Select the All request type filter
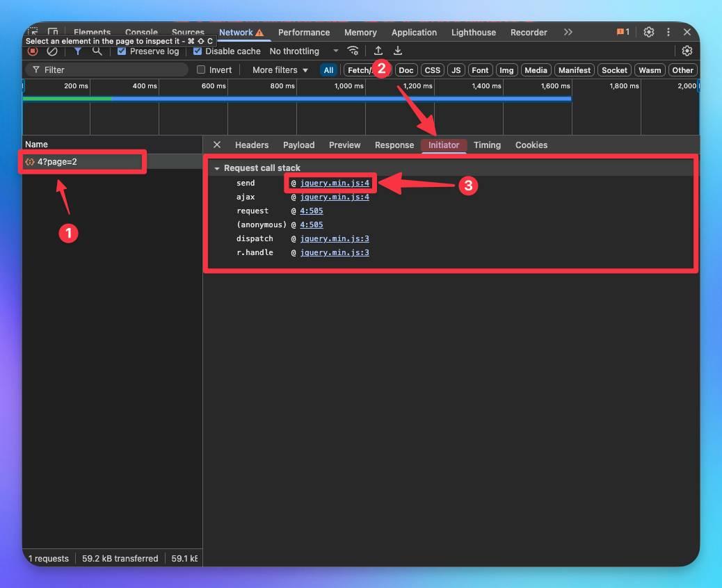This screenshot has height=588, width=722. click(x=328, y=70)
